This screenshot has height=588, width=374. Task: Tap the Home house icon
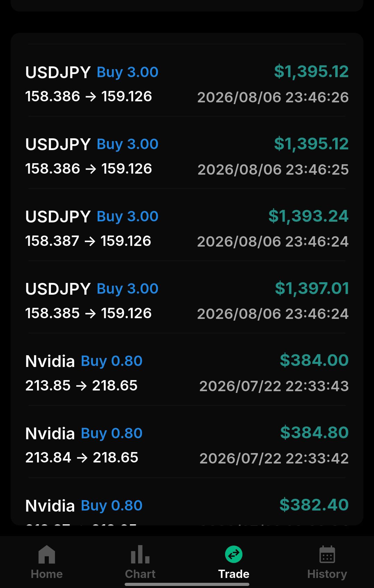[x=47, y=554]
